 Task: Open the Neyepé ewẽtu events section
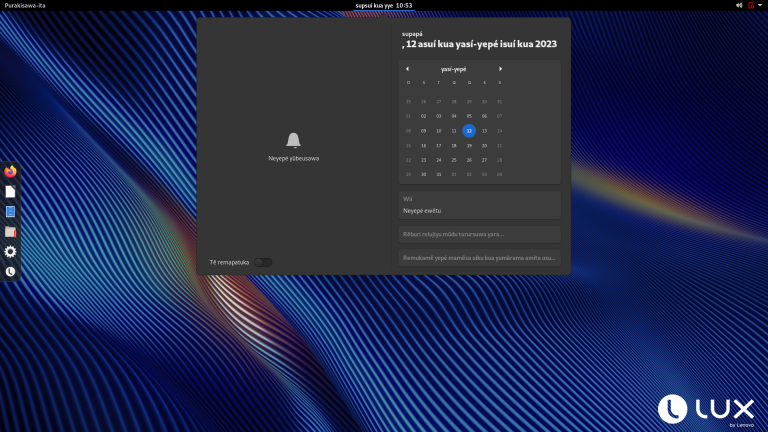(x=480, y=205)
